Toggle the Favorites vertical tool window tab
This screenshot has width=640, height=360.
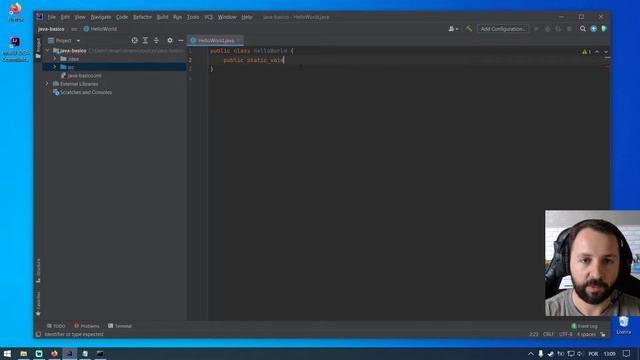click(x=38, y=304)
